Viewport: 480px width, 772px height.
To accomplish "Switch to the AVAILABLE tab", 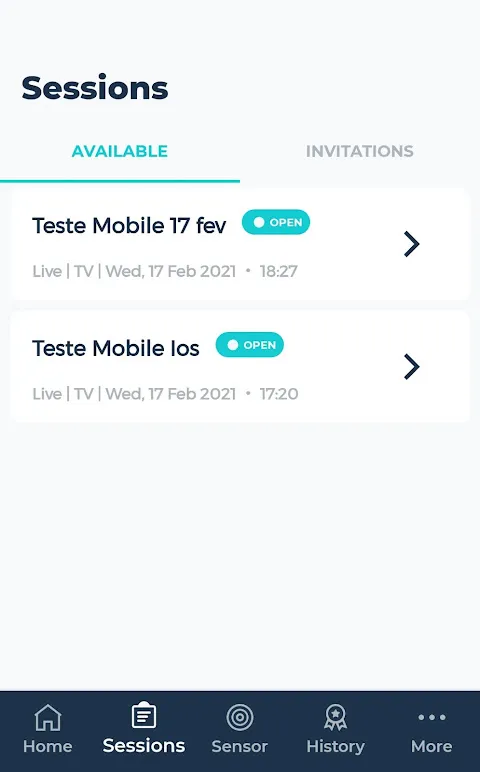I will pos(120,151).
